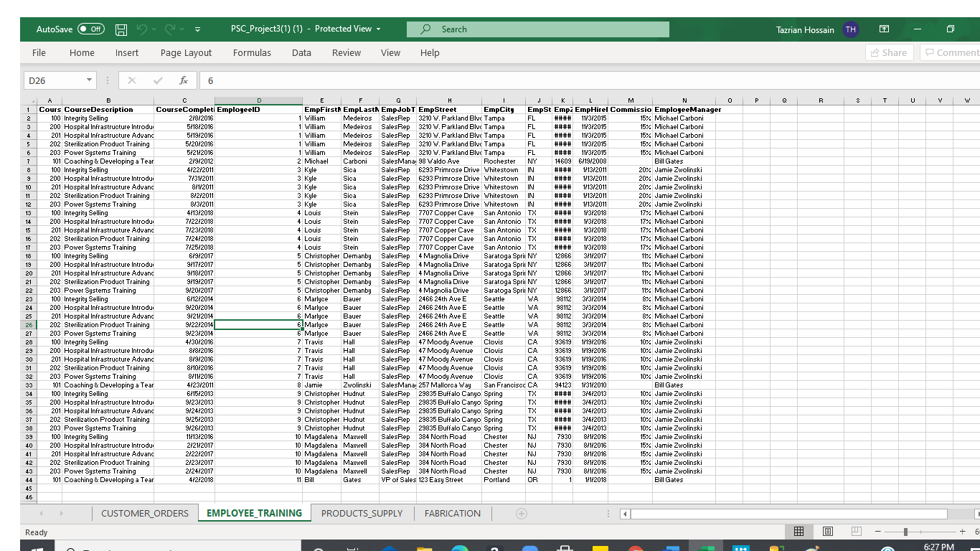980x551 pixels.
Task: Click Ribbon Display Options icon
Action: point(884,29)
